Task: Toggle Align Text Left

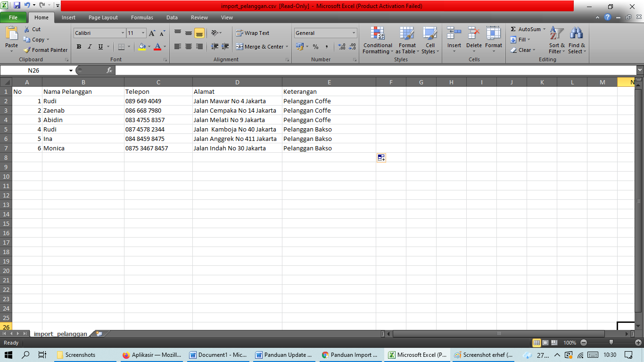Action: tap(178, 47)
